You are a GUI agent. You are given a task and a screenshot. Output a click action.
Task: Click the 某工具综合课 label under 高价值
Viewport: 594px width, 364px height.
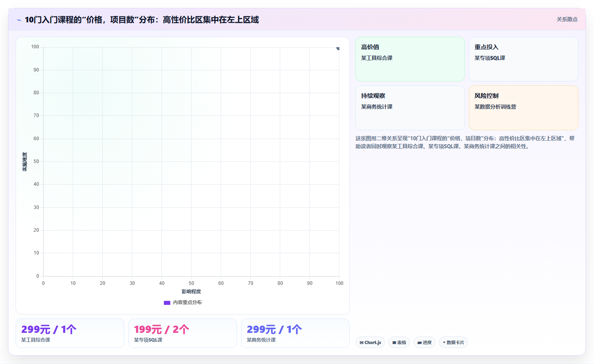click(377, 58)
